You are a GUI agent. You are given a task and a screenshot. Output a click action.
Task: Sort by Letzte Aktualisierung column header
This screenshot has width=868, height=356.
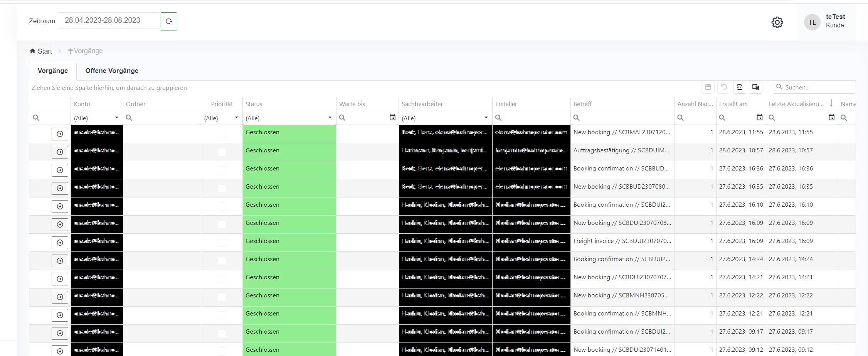pos(796,104)
